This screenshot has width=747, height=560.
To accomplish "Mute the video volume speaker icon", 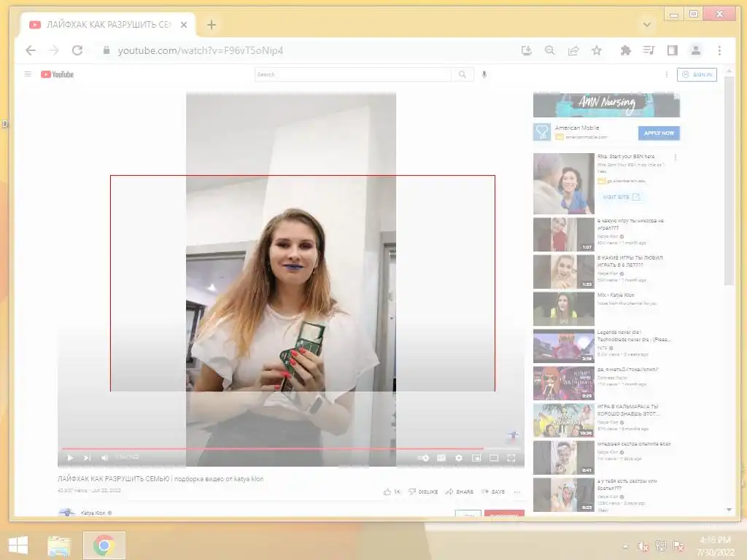I will 104,458.
